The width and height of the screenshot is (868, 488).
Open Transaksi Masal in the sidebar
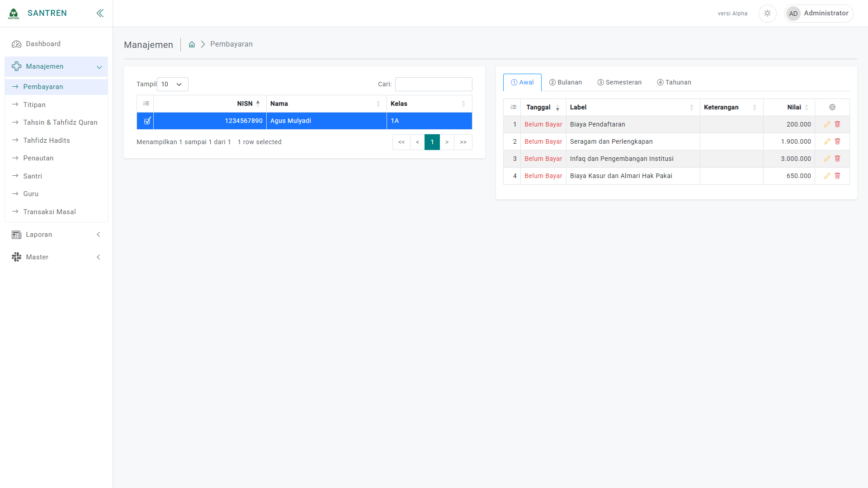pos(56,212)
